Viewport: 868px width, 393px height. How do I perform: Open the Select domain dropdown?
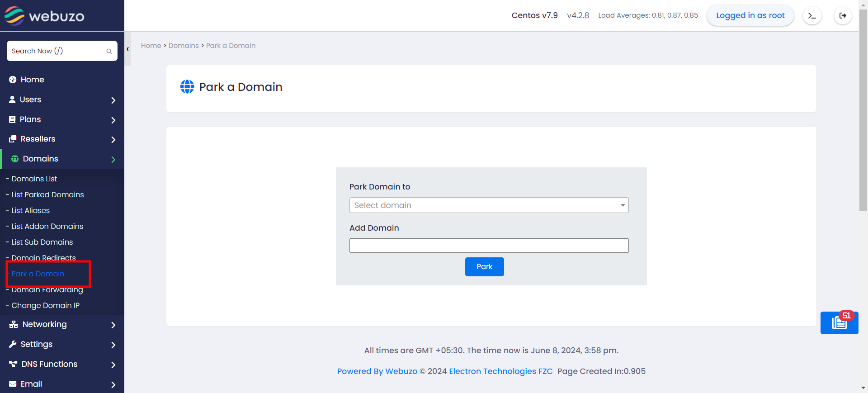(489, 205)
